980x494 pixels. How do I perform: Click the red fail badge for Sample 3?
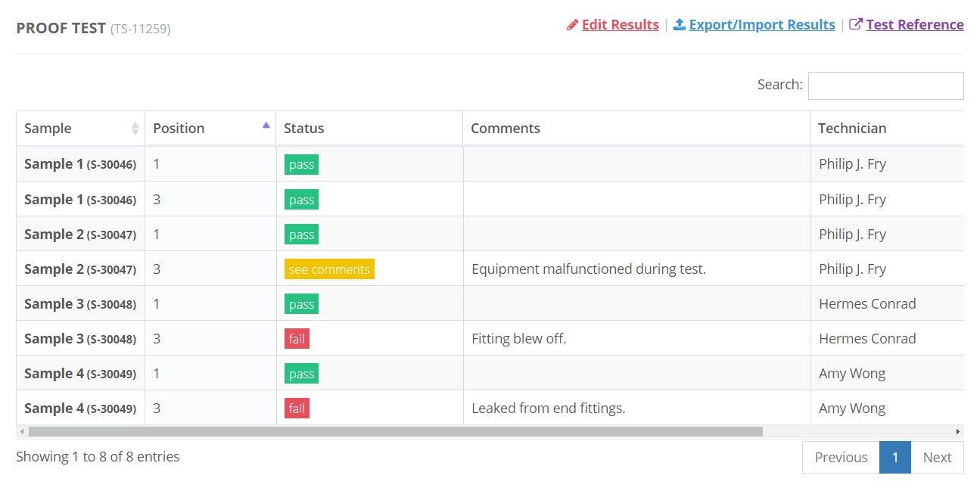(297, 339)
